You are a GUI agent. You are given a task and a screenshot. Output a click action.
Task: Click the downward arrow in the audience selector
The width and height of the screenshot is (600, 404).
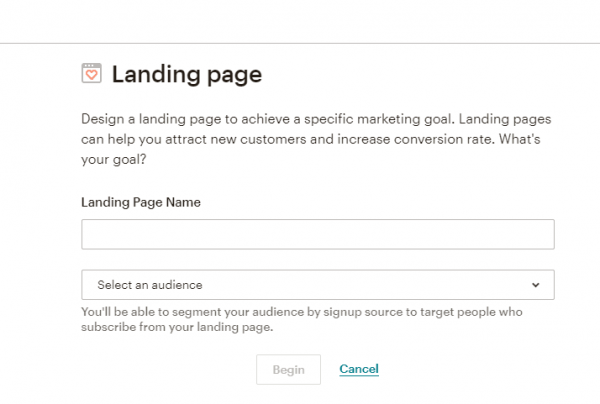(x=536, y=285)
